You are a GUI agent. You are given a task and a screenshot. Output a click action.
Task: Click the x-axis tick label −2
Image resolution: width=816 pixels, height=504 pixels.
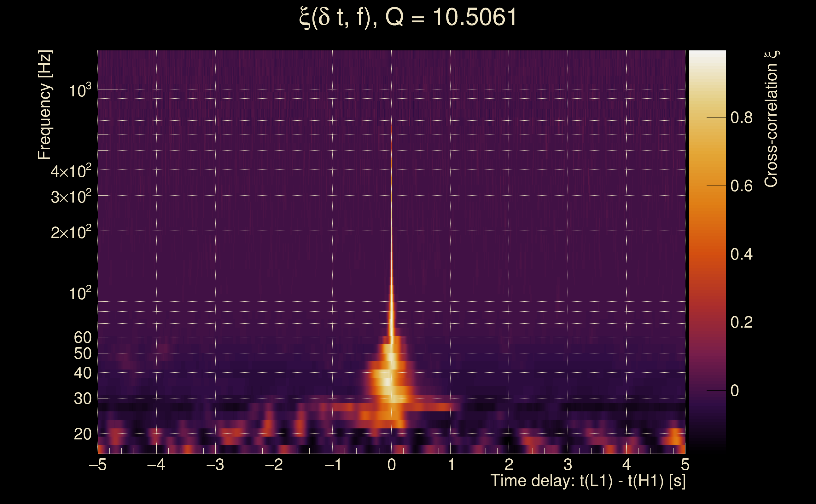click(x=274, y=465)
